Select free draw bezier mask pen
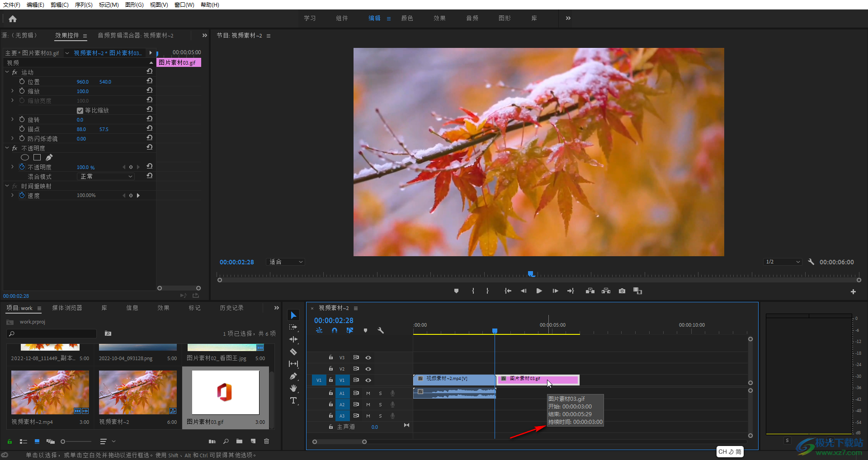The image size is (868, 460). [x=49, y=157]
